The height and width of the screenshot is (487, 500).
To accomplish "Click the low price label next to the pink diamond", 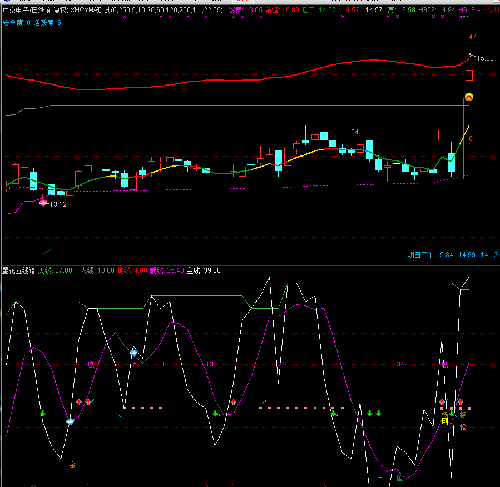I will click(58, 204).
